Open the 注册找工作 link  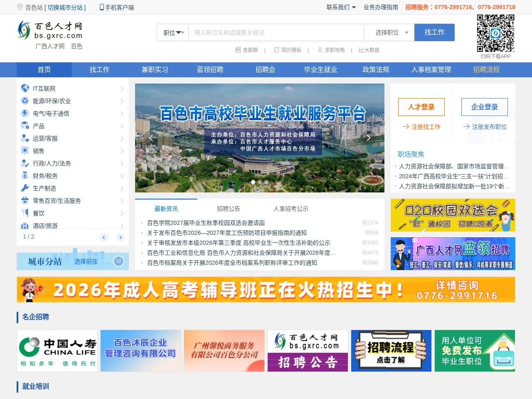(421, 127)
